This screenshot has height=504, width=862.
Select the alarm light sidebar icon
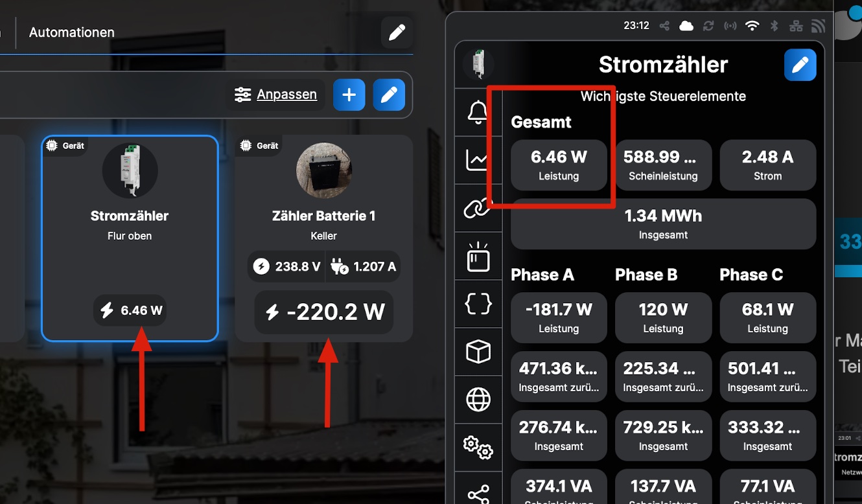coord(478,257)
